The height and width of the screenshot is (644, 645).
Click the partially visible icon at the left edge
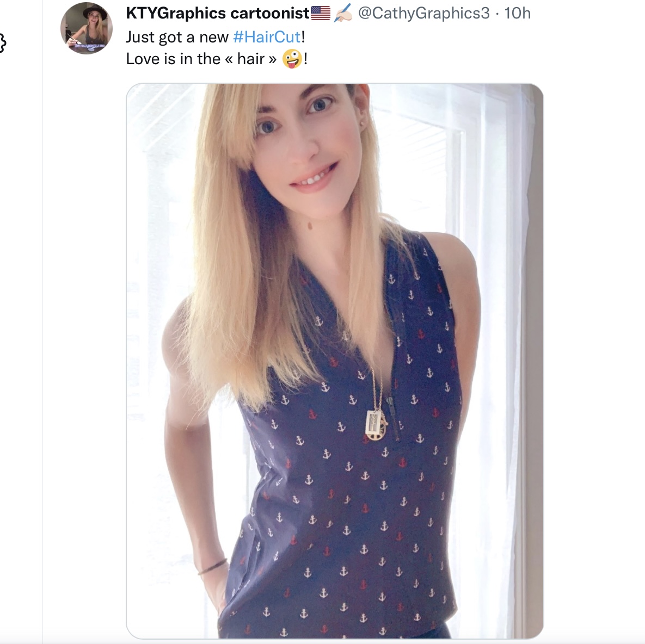click(3, 43)
